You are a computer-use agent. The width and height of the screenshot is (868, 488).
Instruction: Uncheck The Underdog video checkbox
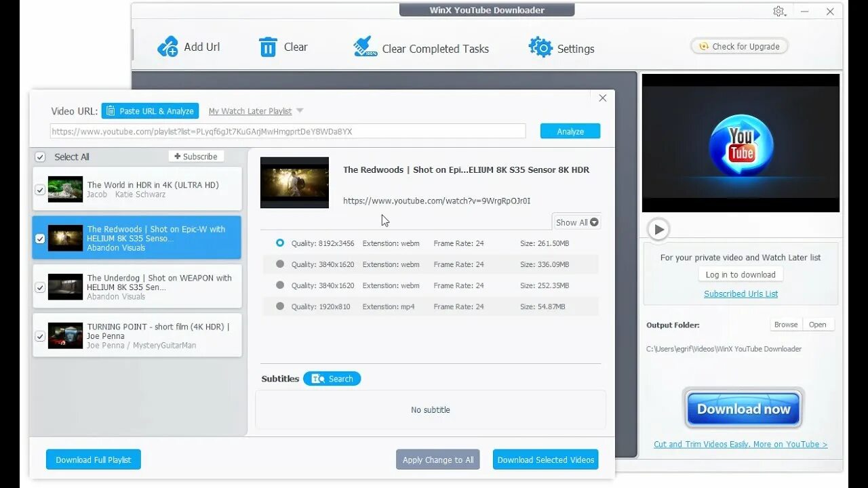click(40, 287)
